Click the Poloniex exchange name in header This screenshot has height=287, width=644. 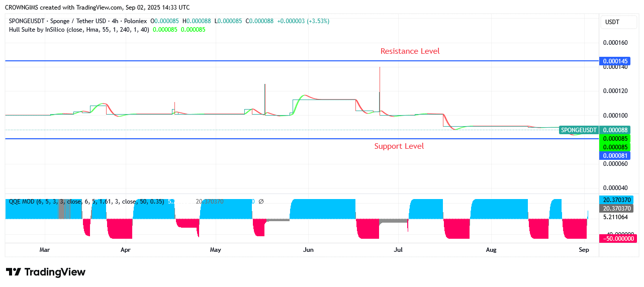pos(135,21)
